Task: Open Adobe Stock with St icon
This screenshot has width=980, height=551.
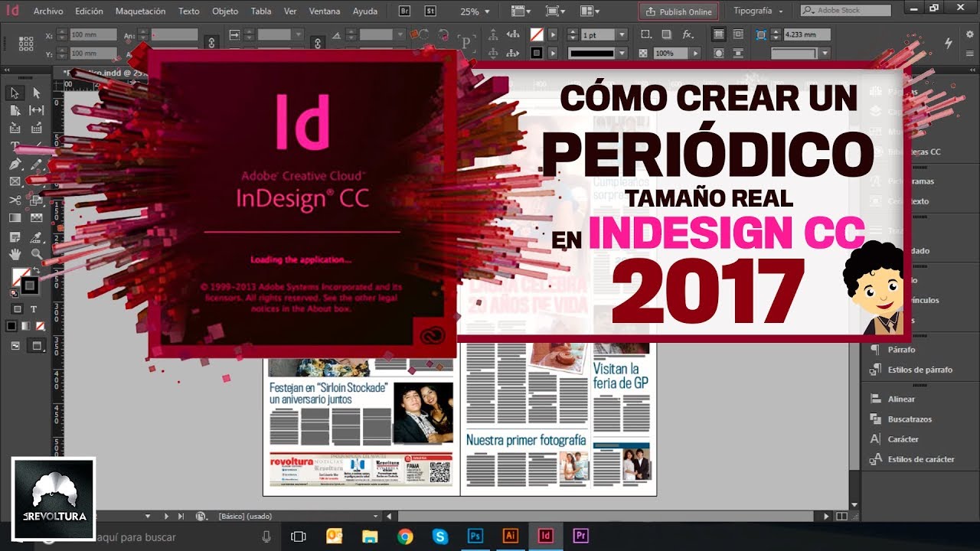Action: [430, 11]
